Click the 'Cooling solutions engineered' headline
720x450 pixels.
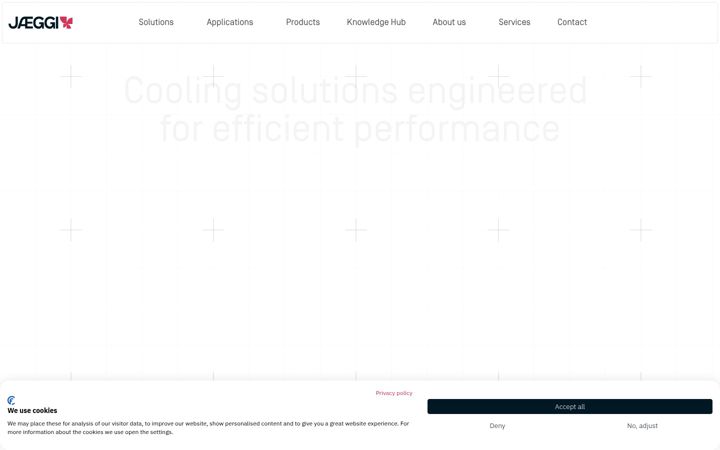coord(355,90)
